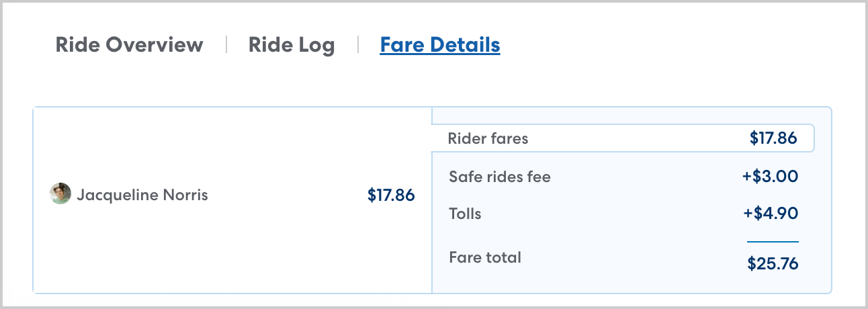Switch to the Ride Overview tab

click(x=129, y=45)
